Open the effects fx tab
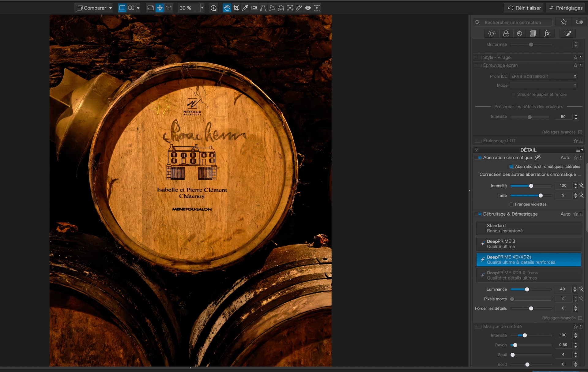The image size is (588, 372). point(547,34)
